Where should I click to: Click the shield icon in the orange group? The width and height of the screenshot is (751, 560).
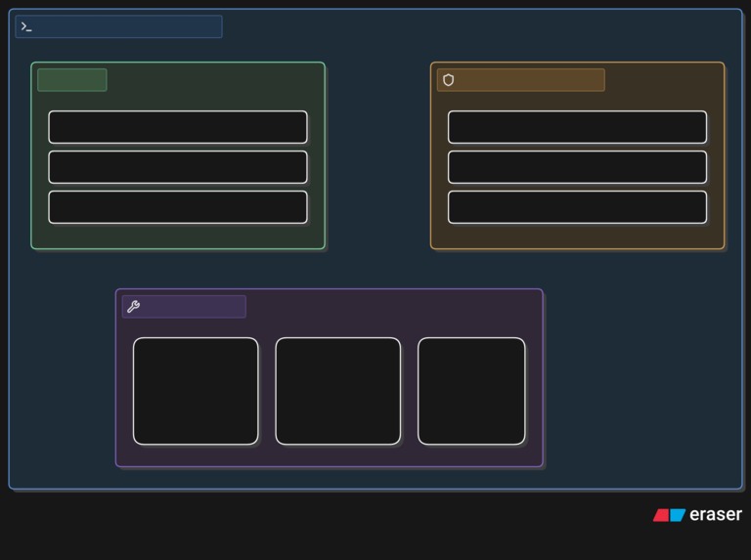[448, 80]
